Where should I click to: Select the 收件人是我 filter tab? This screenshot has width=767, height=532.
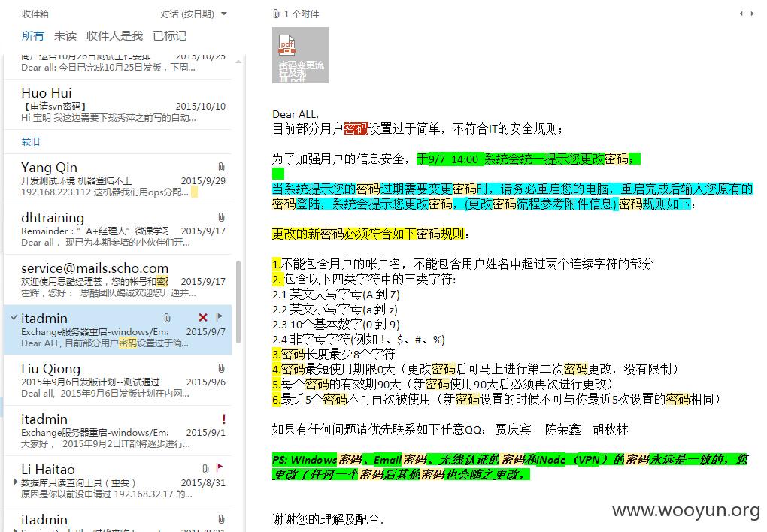click(x=114, y=36)
